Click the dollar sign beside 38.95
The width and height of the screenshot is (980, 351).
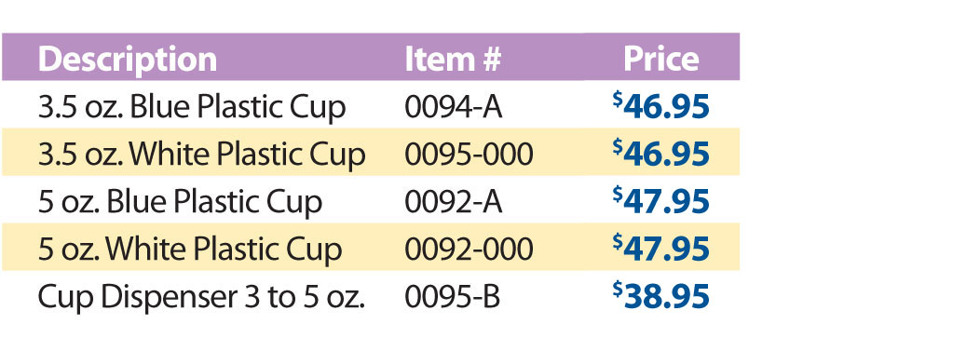click(618, 290)
